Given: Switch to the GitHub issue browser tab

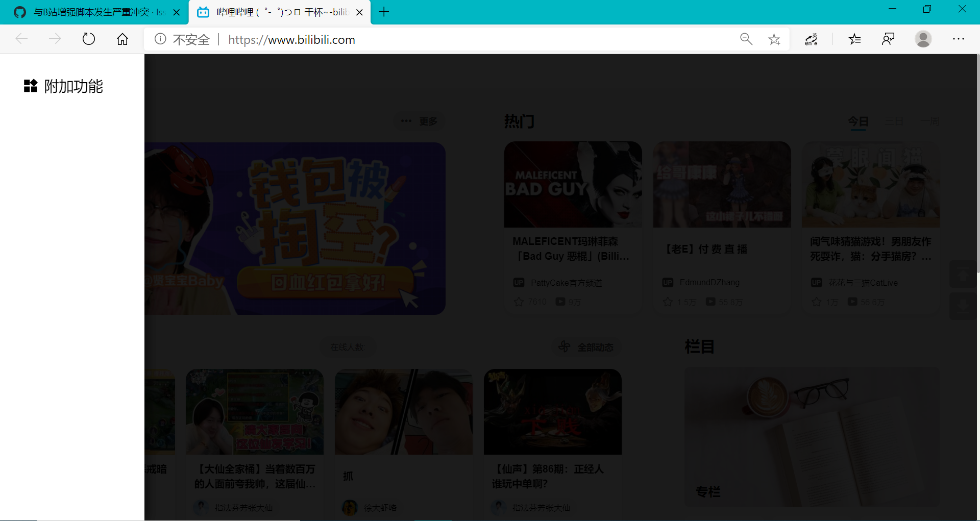Looking at the screenshot, I should [92, 12].
